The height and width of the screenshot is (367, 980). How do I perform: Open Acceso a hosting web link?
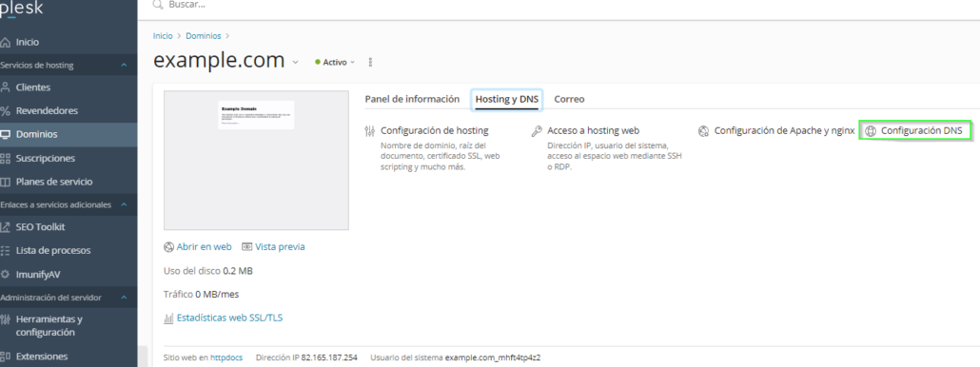point(593,131)
